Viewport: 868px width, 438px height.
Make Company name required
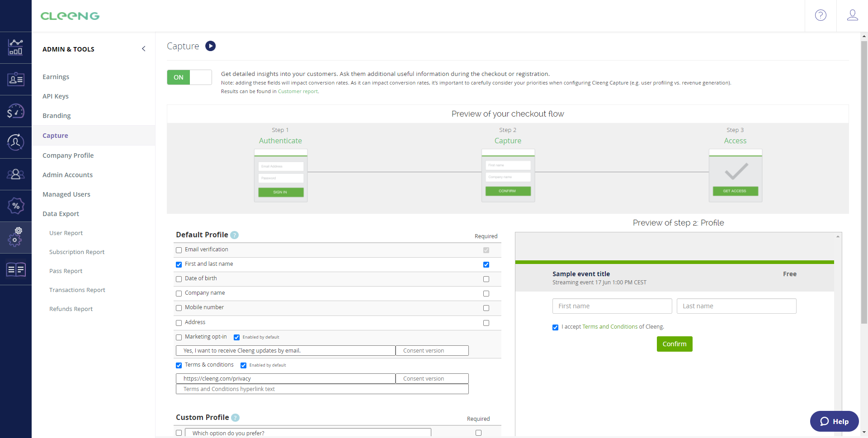click(x=486, y=293)
